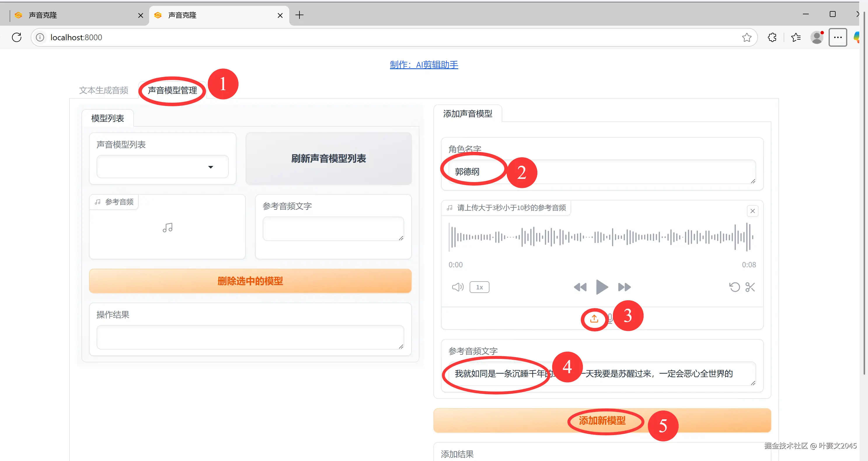Remove uploaded audio with the X icon

point(752,211)
